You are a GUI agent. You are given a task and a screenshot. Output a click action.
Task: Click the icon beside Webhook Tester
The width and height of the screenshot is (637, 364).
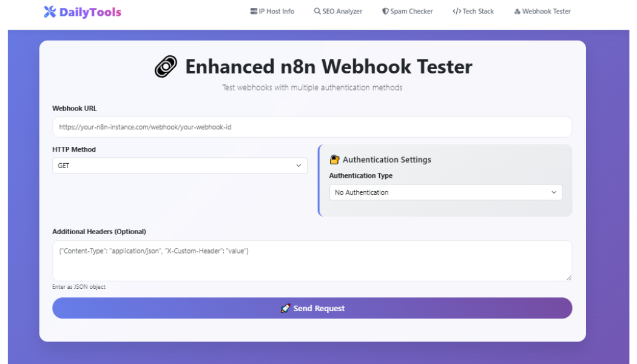tap(517, 12)
